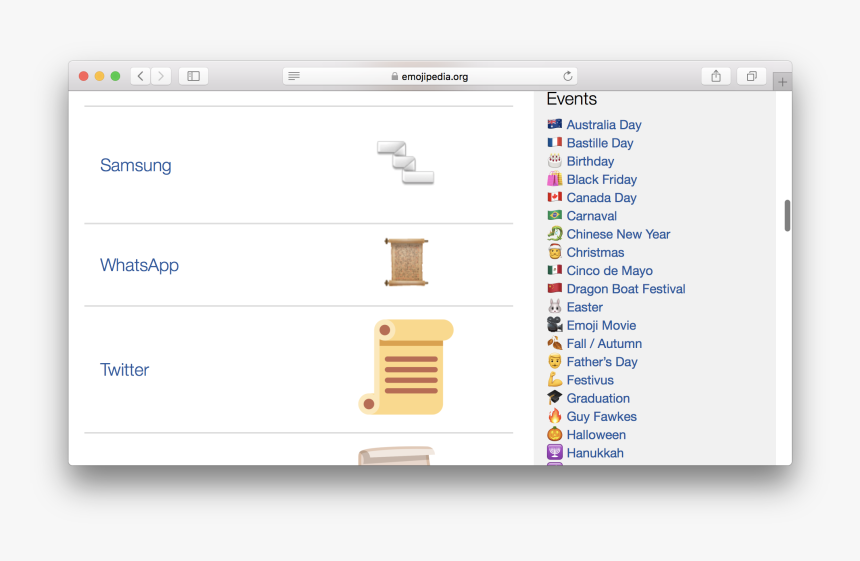
Task: Open the Hanukkah link
Action: pyautogui.click(x=595, y=452)
